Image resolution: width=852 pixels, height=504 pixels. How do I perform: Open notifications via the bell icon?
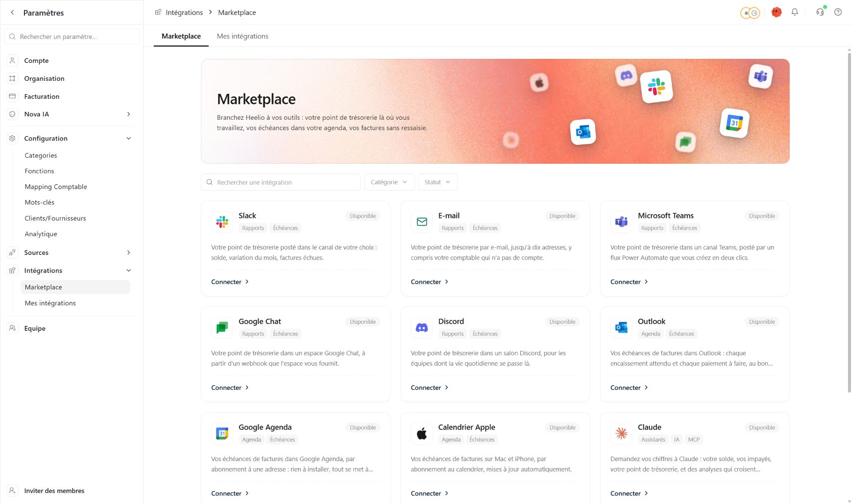pos(795,12)
